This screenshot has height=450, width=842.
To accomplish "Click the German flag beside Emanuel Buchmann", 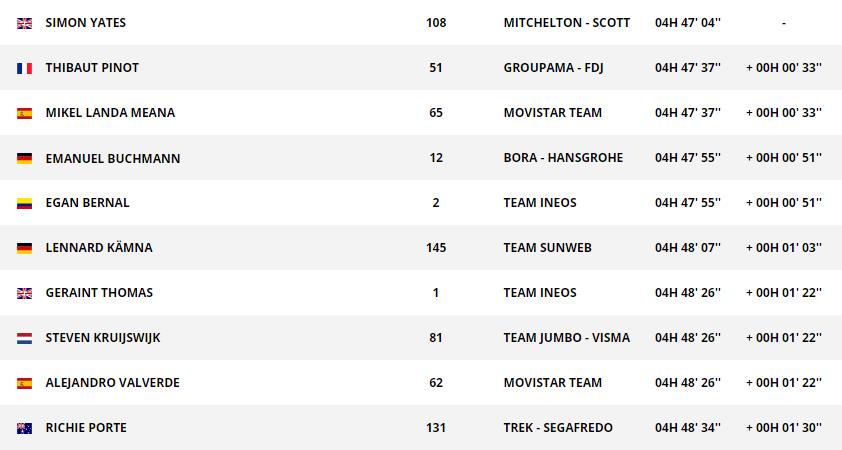I will pyautogui.click(x=25, y=158).
